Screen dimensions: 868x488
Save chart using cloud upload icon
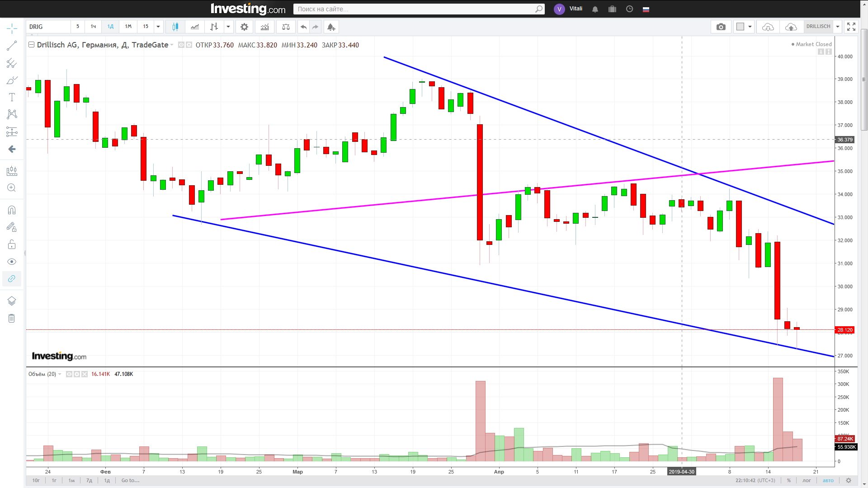coord(791,27)
